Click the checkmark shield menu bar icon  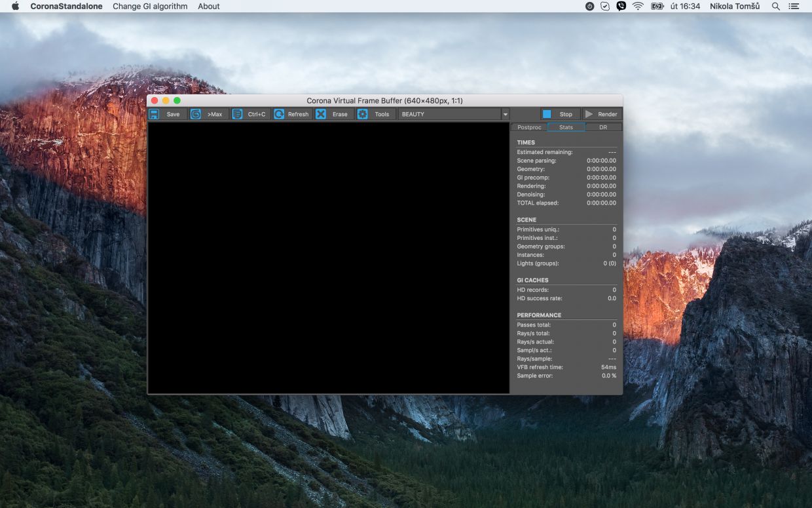(605, 6)
